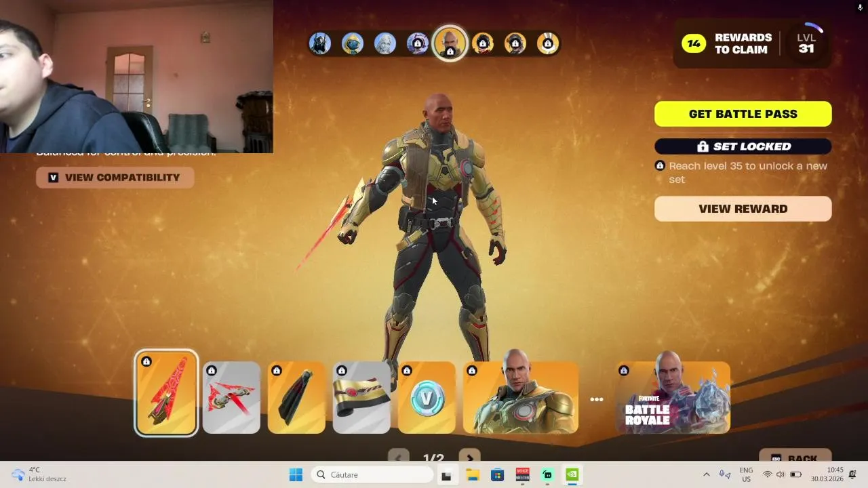The height and width of the screenshot is (488, 868).
Task: Click the three-dots more rewards indicator
Action: pos(597,399)
